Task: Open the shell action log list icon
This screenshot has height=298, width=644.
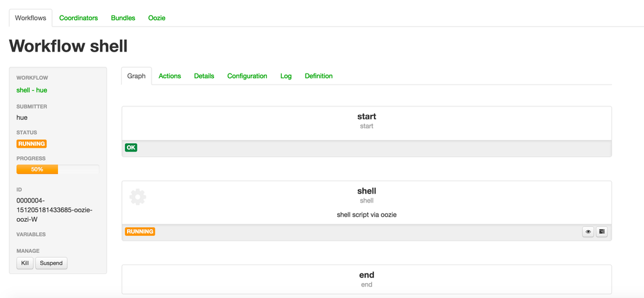Action: click(601, 232)
